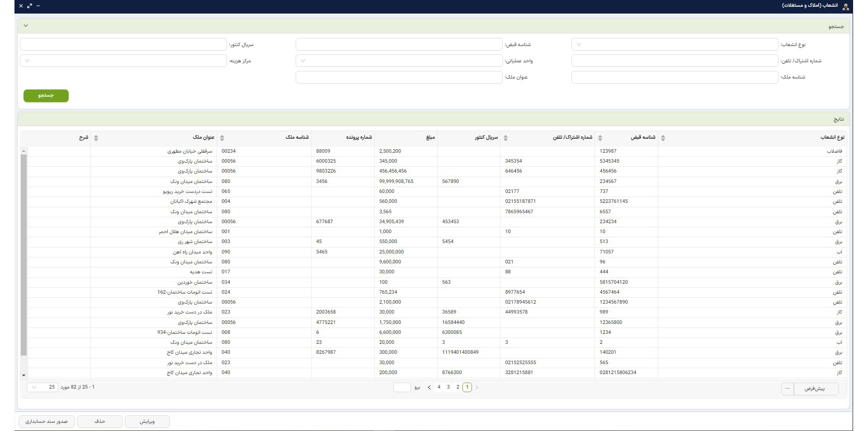The width and height of the screenshot is (868, 431).
Task: Click صدور سند حسابداری button
Action: [46, 422]
